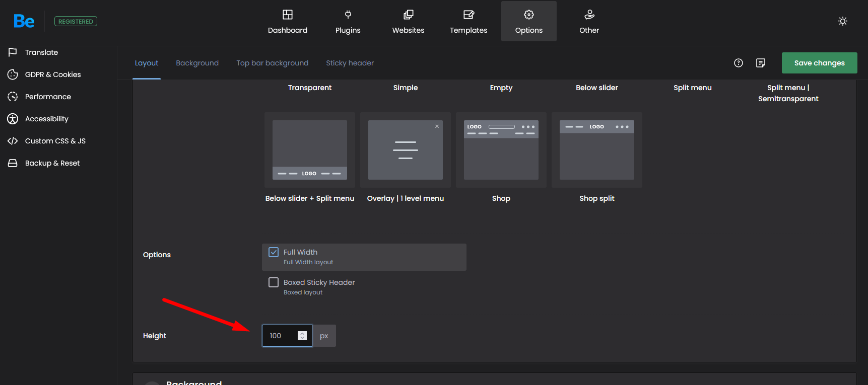
Task: Open Accessibility settings
Action: (47, 119)
